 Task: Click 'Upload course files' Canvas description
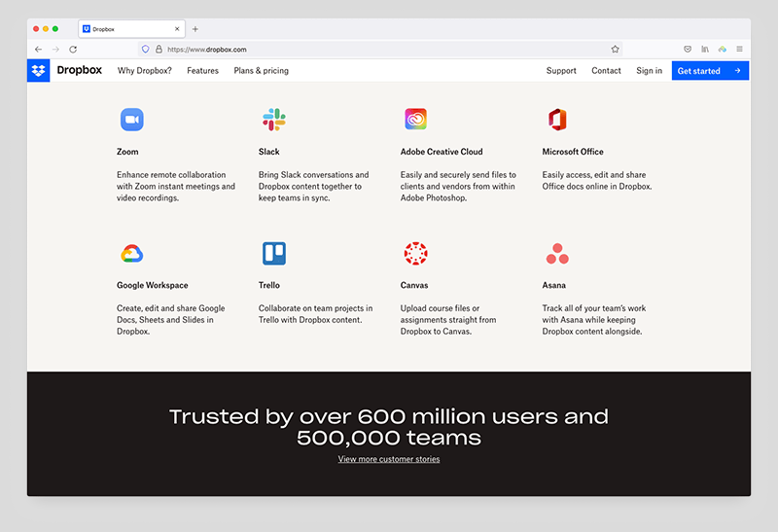pos(448,320)
